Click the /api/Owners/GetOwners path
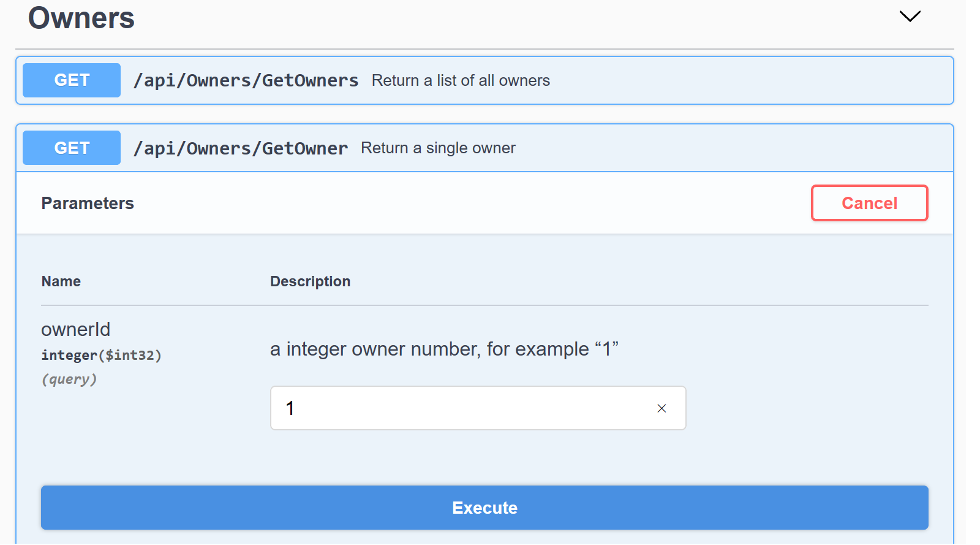Image resolution: width=980 pixels, height=545 pixels. 246,80
